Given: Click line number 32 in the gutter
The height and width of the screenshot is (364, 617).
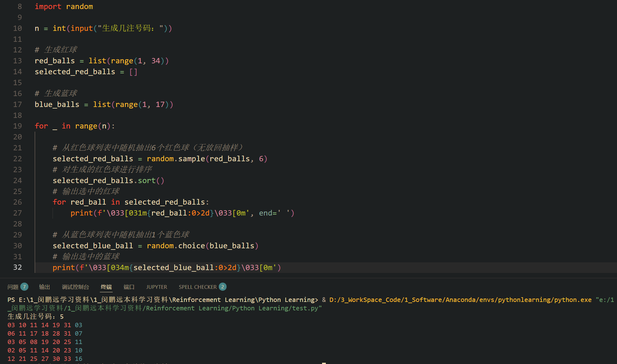Looking at the screenshot, I should (x=17, y=267).
